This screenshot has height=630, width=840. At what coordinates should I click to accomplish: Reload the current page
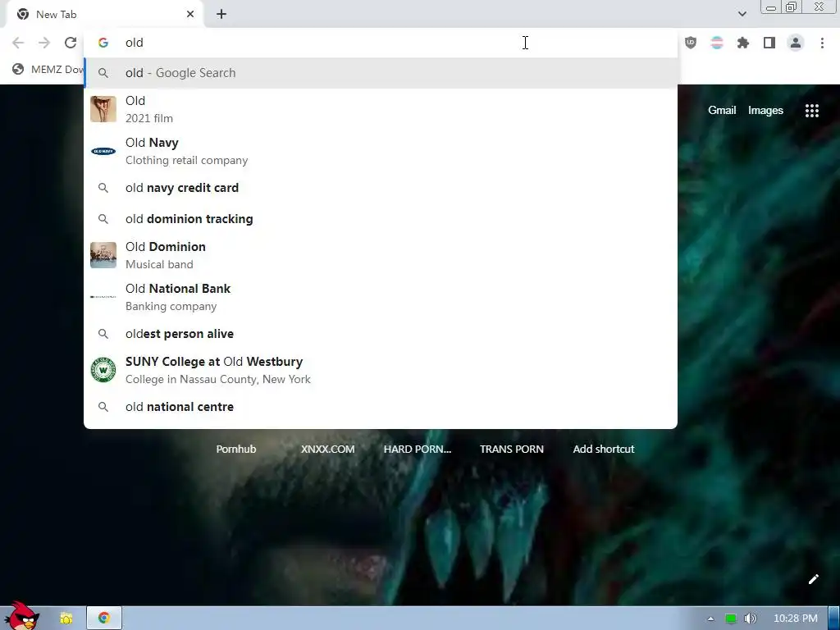(71, 43)
